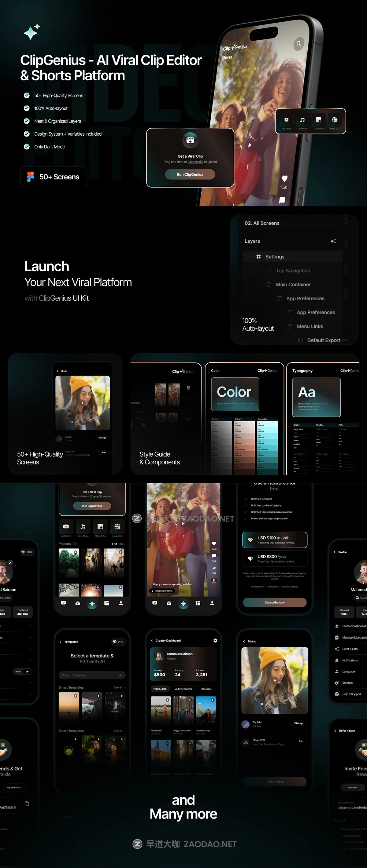The width and height of the screenshot is (367, 868).
Task: Click the heart like icon above 152k on hero phone
Action: click(x=284, y=179)
